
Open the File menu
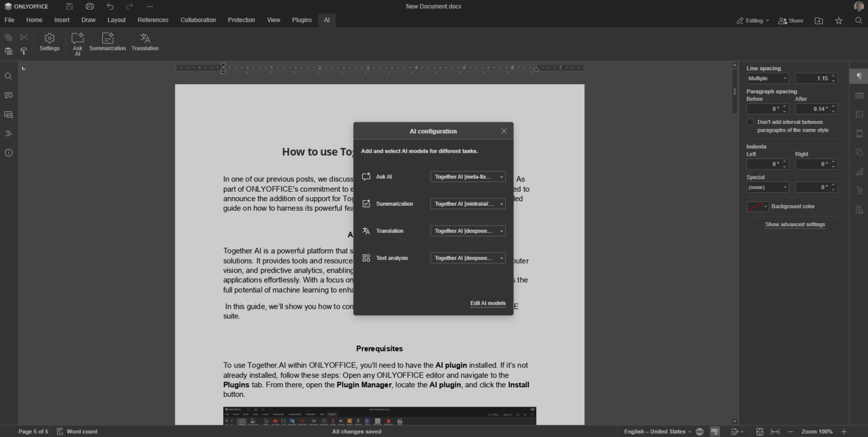click(10, 20)
